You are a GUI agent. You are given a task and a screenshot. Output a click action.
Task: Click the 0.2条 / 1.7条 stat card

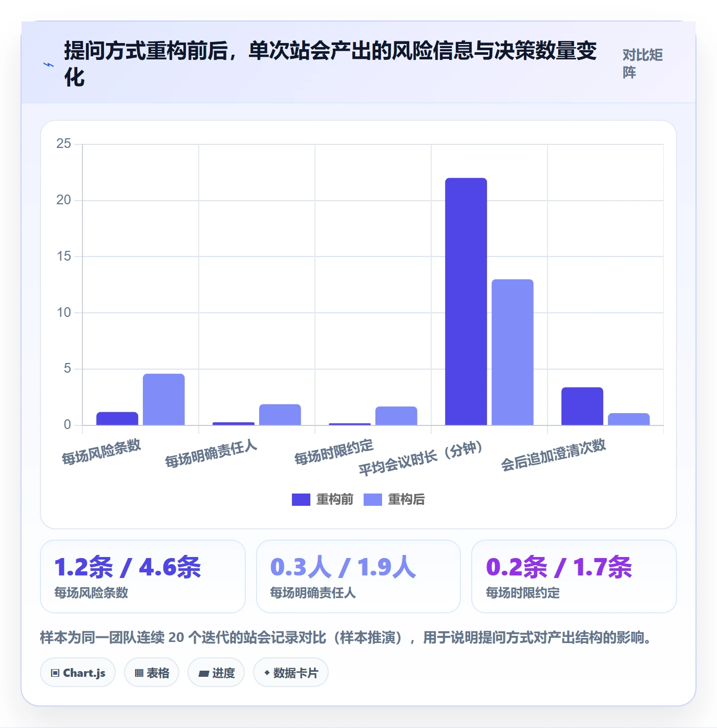coord(574,576)
